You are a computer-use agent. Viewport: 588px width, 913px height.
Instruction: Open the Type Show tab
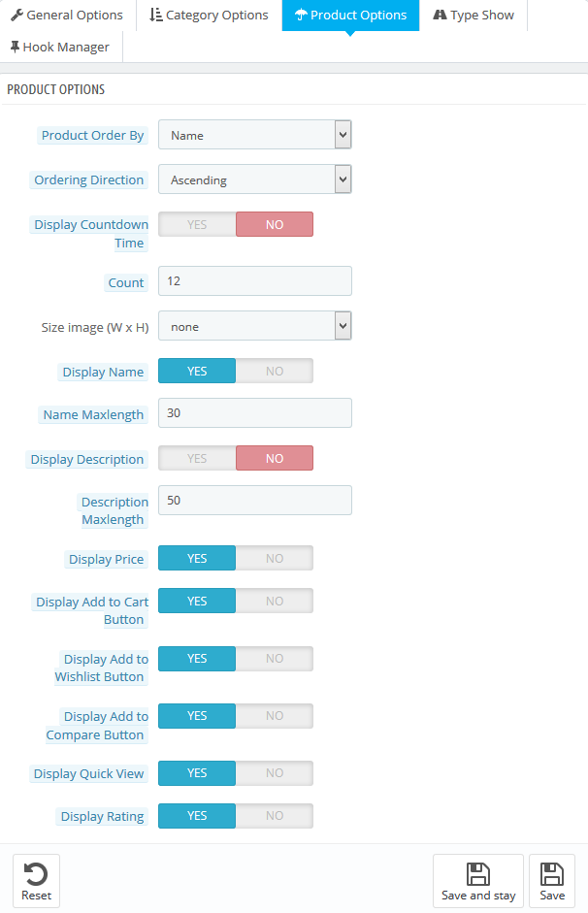click(x=474, y=16)
